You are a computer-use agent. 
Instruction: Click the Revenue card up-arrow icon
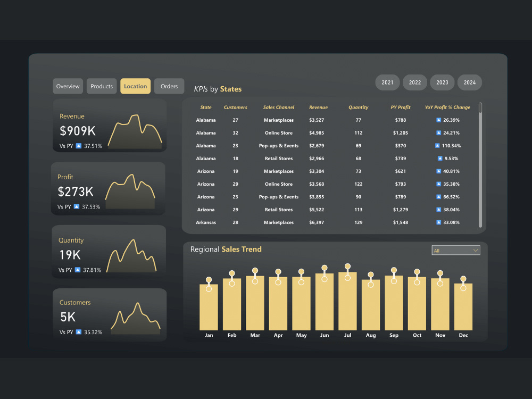(79, 146)
